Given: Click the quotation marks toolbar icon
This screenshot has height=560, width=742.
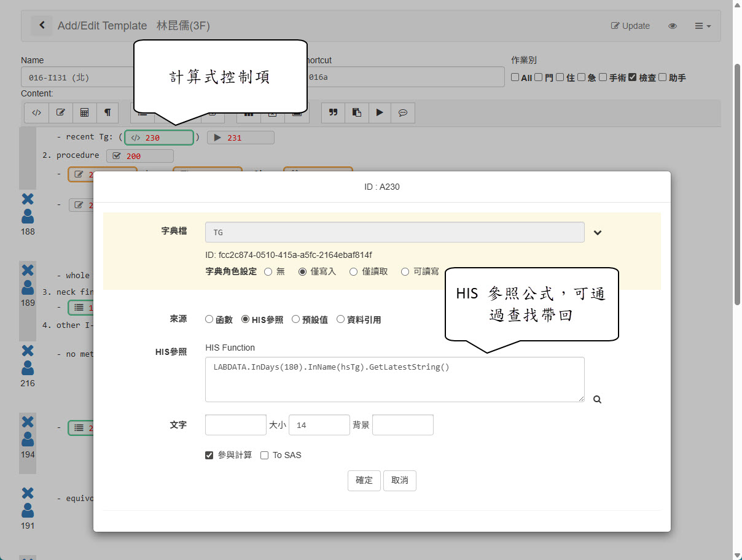Looking at the screenshot, I should [334, 113].
